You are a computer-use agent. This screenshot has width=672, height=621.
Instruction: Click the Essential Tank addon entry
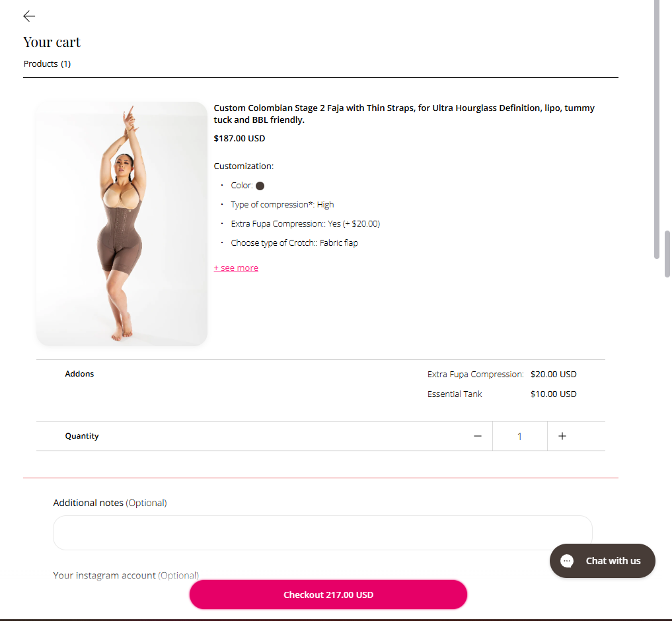point(455,394)
